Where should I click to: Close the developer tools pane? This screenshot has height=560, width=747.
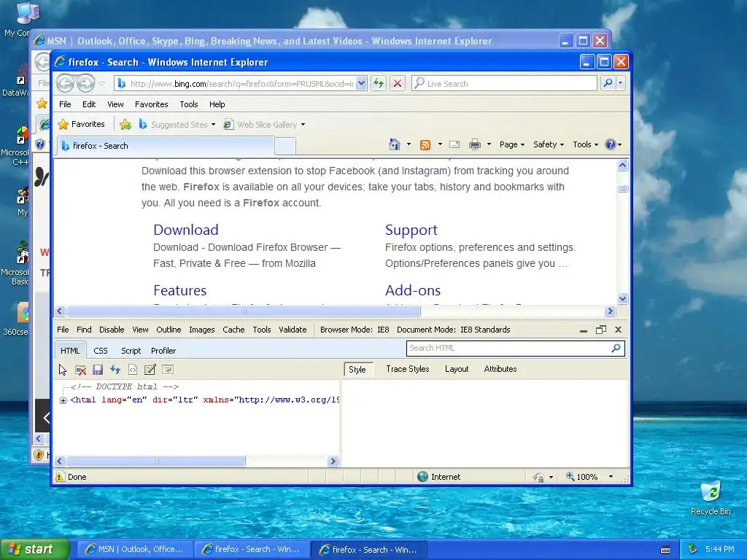coord(619,330)
